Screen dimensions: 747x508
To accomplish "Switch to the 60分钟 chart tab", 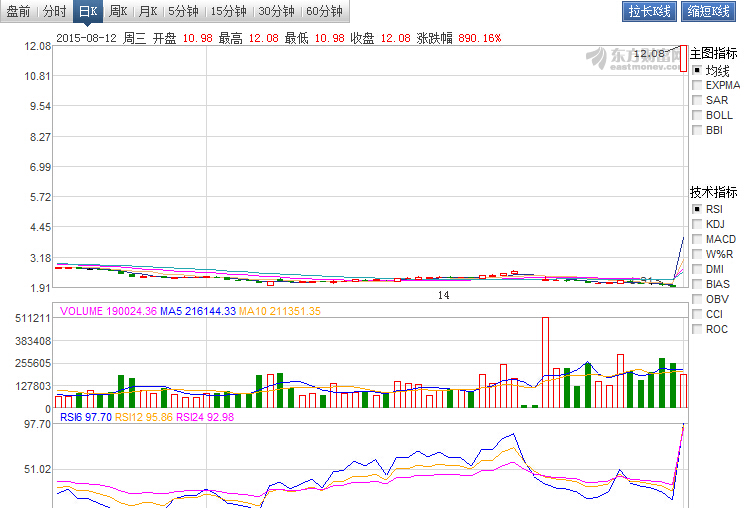I will pos(323,12).
